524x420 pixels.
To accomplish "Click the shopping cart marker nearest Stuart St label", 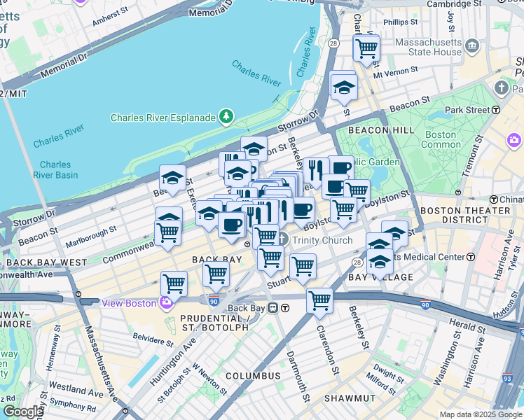I will 303,267.
